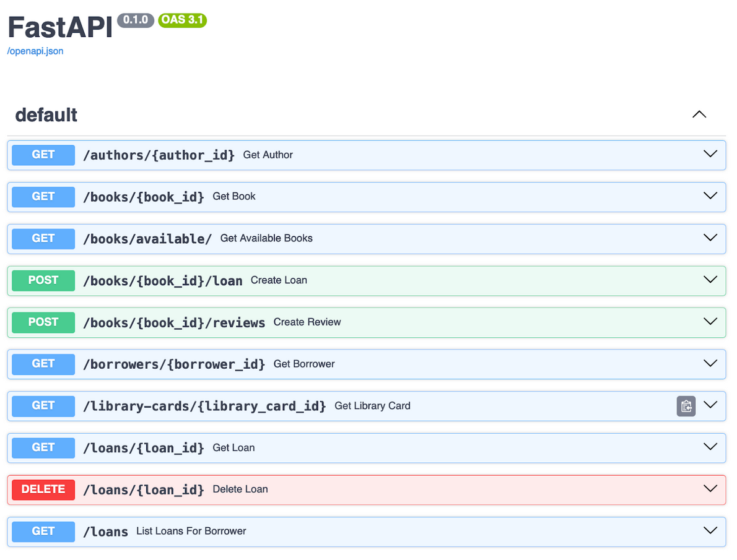Click the Get Author summary text
The width and height of the screenshot is (737, 560).
click(268, 155)
